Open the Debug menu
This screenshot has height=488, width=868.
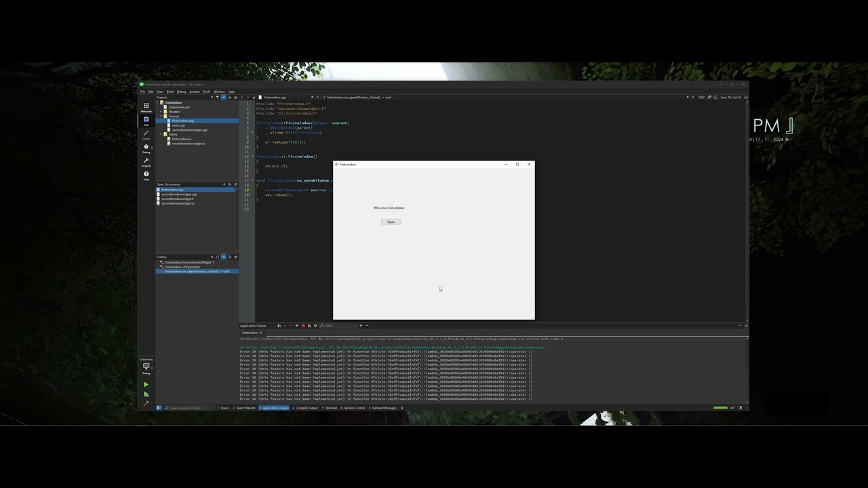[x=182, y=91]
